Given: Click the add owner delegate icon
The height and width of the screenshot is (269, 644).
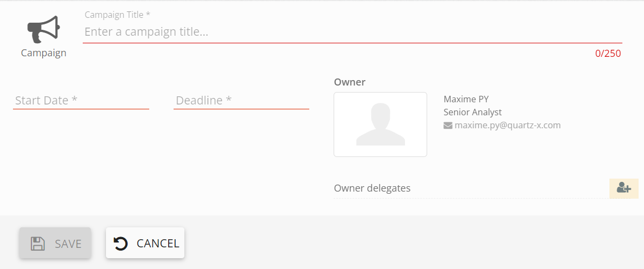Looking at the screenshot, I should pyautogui.click(x=623, y=188).
